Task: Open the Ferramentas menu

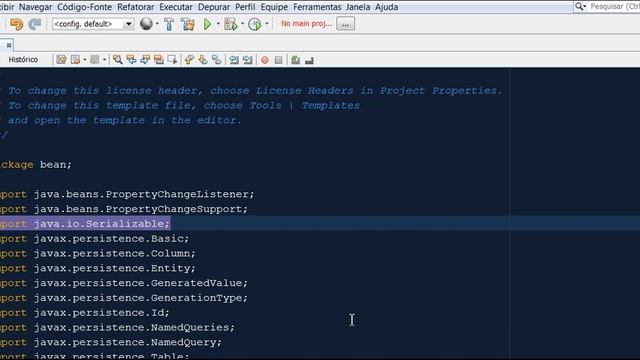Action: (317, 7)
